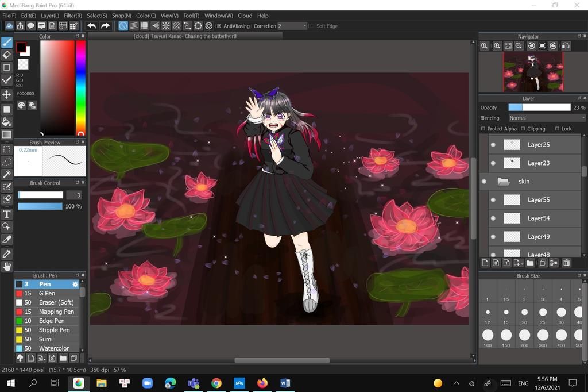Select the Watercolor brush
The image size is (588, 392).
47,348
